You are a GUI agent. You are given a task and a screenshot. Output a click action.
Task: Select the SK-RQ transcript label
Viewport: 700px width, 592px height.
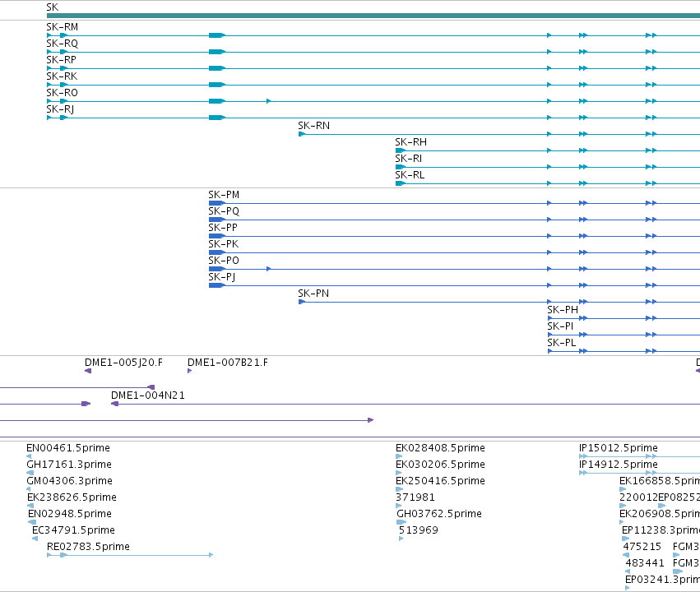point(62,44)
